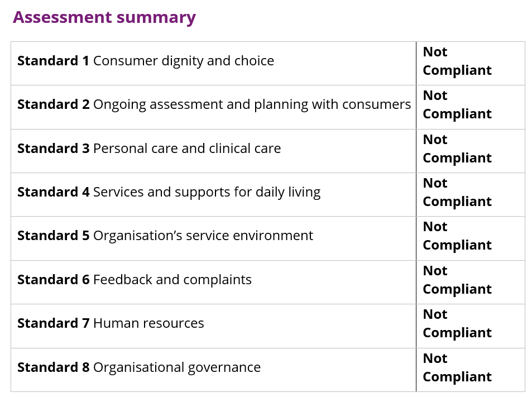Click the text Feedback and complaints
The height and width of the screenshot is (397, 532).
click(172, 280)
